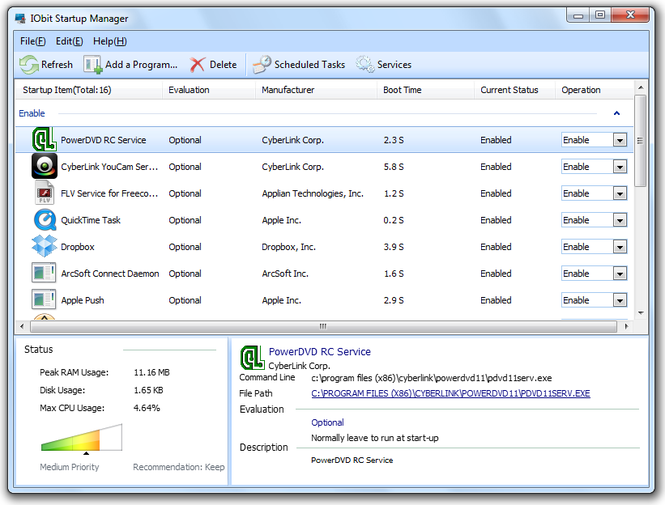The width and height of the screenshot is (665, 505).
Task: Open the Operation dropdown for Dropbox
Action: [x=620, y=247]
